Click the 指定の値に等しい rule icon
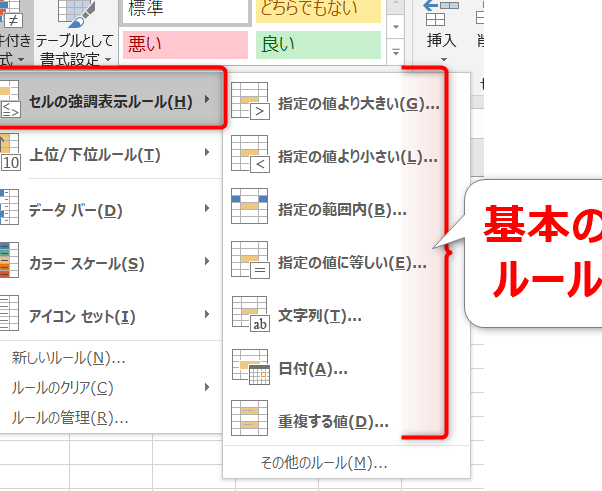Image resolution: width=602 pixels, height=491 pixels. (x=250, y=262)
